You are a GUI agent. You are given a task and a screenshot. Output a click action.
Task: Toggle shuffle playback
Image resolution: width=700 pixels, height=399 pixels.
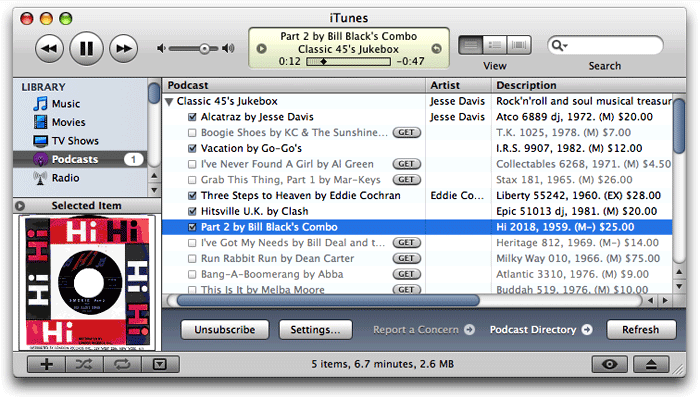point(84,365)
